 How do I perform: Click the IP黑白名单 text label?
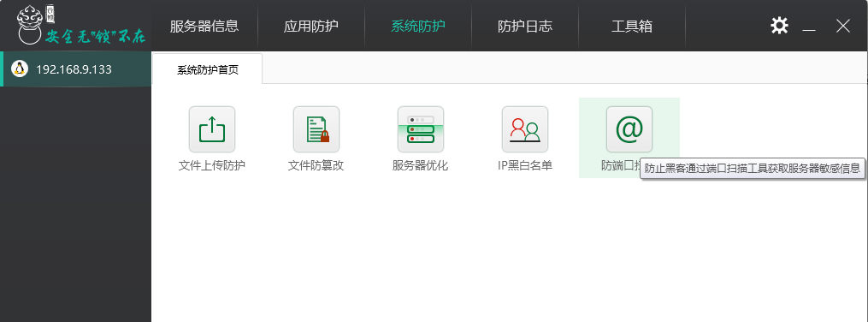(525, 166)
